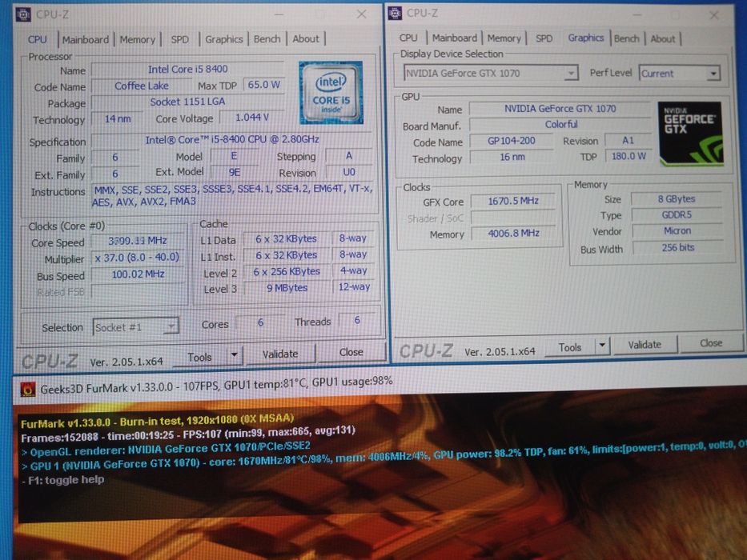
Task: Open Bench tab in right CPU-Z window
Action: click(626, 38)
